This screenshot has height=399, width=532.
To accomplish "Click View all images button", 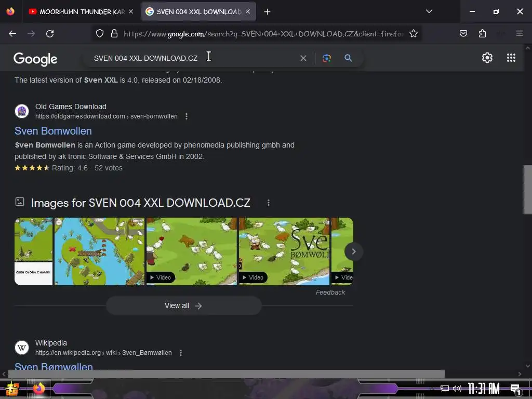I will click(x=184, y=305).
